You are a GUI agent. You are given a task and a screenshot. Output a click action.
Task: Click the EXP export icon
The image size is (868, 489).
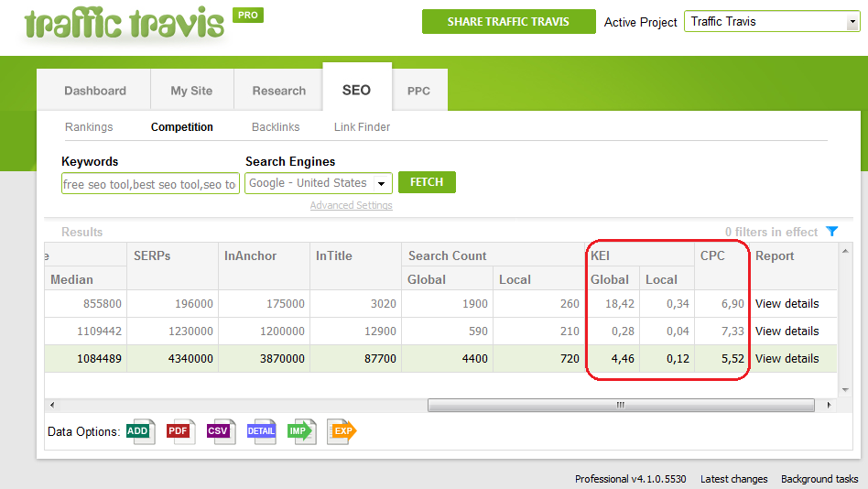coord(342,431)
